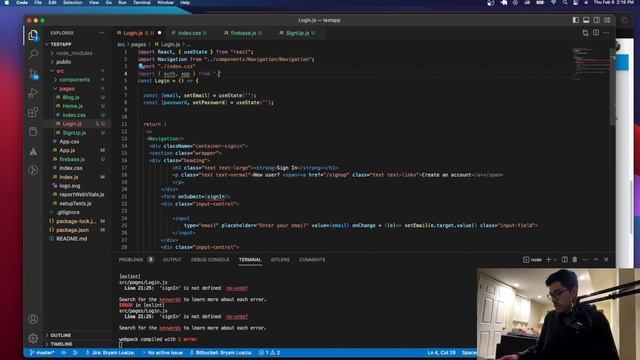Click the first no-undef link in the terminal
Screen dimensions: 640x360
(x=237, y=288)
